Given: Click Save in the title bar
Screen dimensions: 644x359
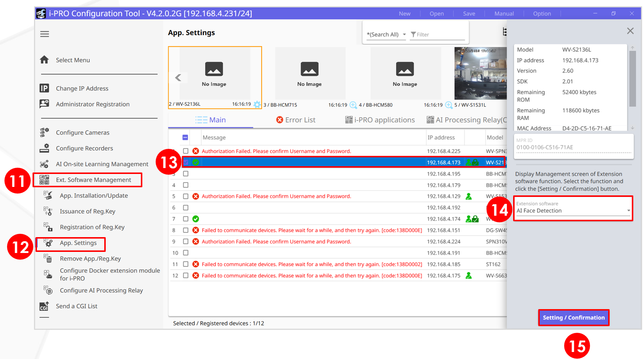Looking at the screenshot, I should [469, 13].
